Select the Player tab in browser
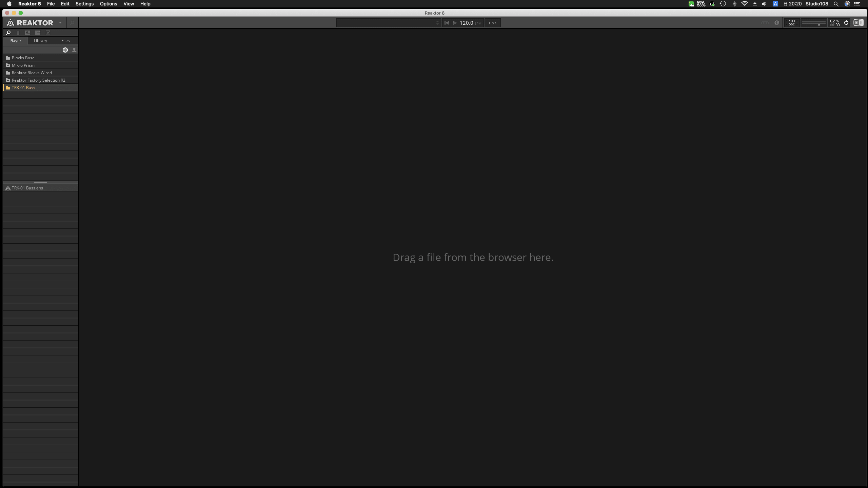 [x=15, y=41]
